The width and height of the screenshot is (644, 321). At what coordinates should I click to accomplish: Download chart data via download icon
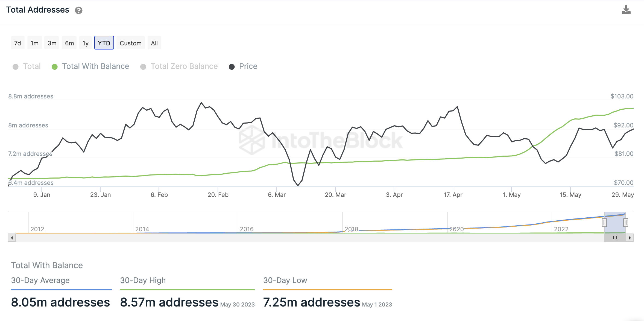point(626,10)
